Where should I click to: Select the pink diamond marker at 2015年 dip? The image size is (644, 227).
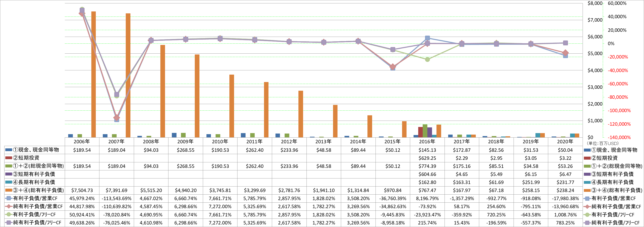[x=393, y=67]
